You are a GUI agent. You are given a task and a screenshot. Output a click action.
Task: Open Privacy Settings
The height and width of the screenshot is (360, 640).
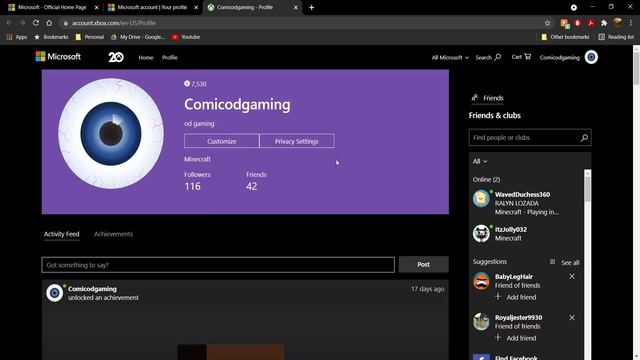click(x=297, y=141)
